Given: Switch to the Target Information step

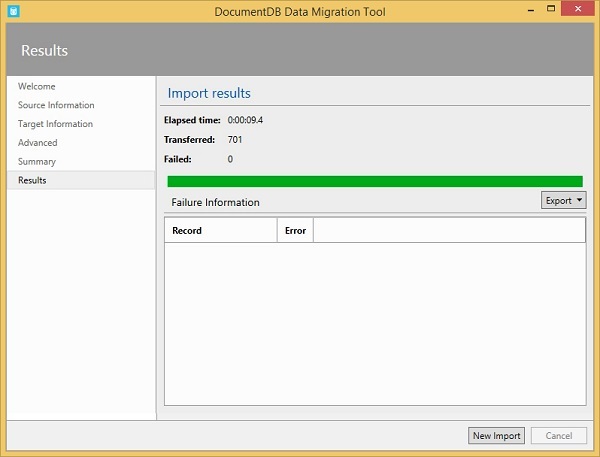Looking at the screenshot, I should point(55,124).
